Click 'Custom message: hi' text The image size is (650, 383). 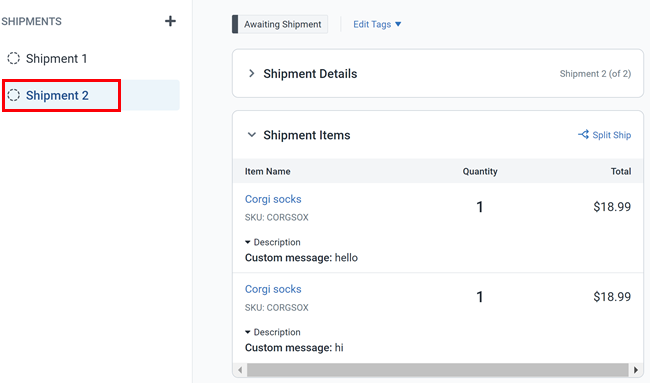coord(294,348)
